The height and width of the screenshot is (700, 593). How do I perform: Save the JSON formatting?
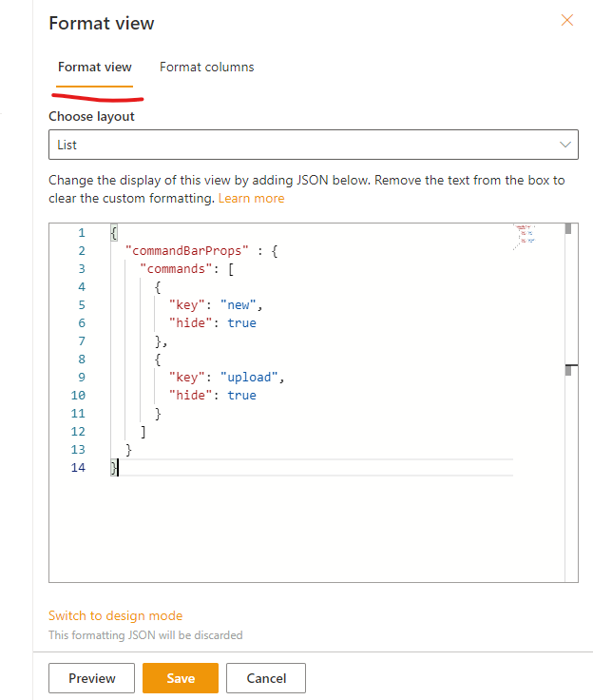[181, 678]
